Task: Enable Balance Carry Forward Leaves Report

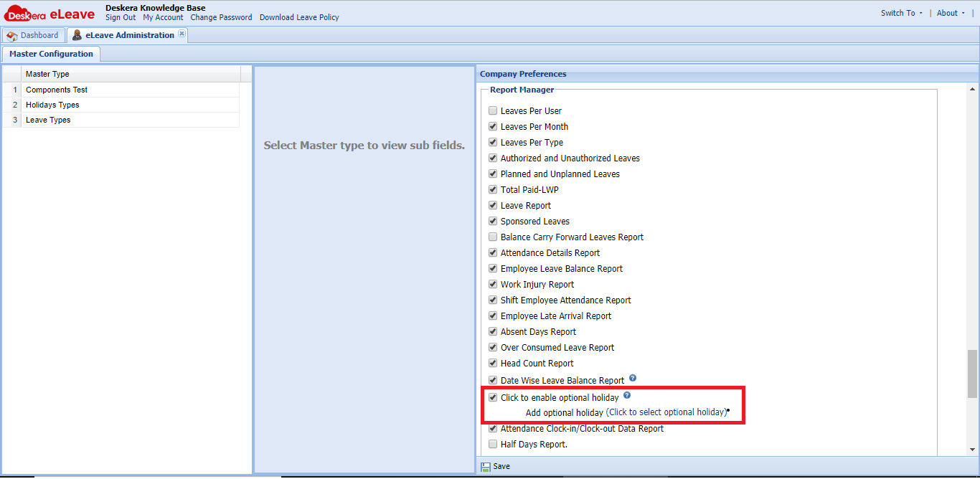Action: pyautogui.click(x=493, y=237)
